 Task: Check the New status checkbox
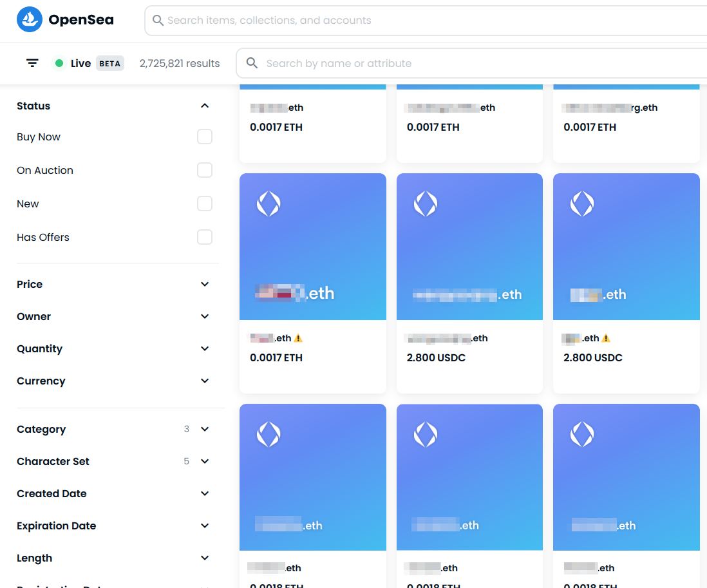[x=205, y=204]
